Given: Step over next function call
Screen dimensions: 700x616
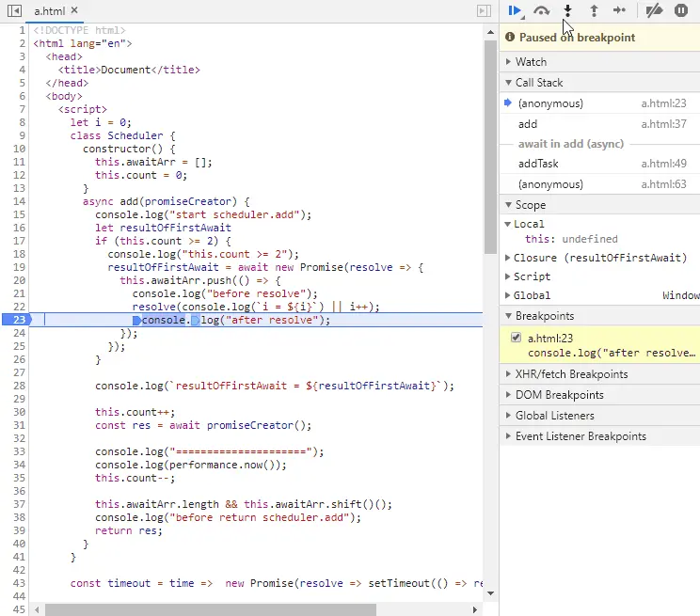Looking at the screenshot, I should point(541,10).
